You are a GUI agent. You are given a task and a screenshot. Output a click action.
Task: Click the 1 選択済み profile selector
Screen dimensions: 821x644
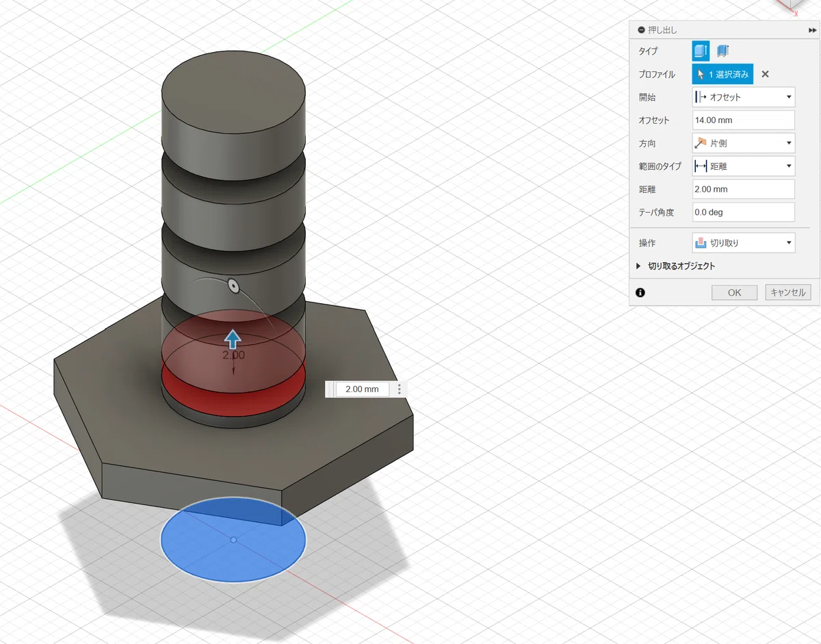[x=722, y=74]
